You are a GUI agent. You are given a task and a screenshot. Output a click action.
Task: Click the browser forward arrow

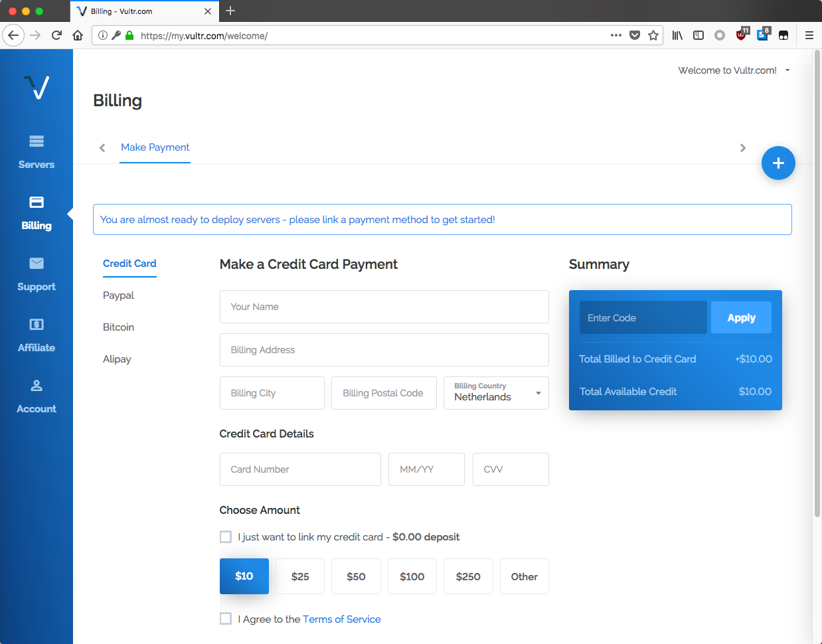35,35
